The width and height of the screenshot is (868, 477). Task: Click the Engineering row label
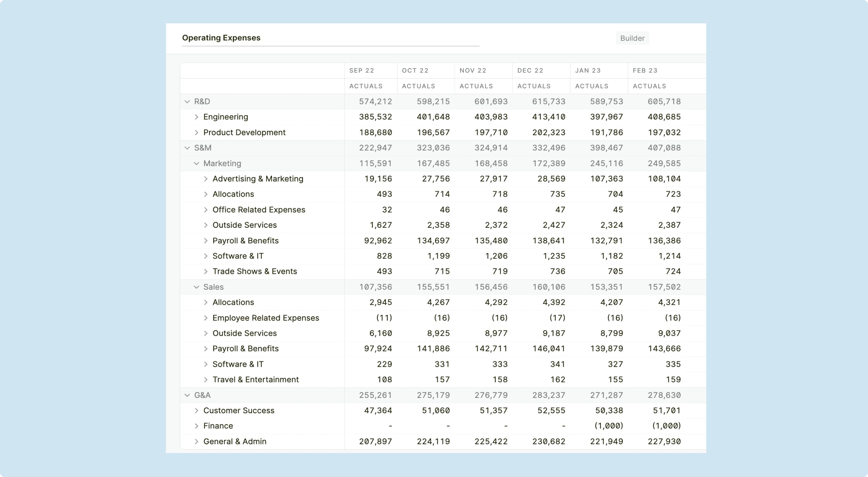point(226,117)
